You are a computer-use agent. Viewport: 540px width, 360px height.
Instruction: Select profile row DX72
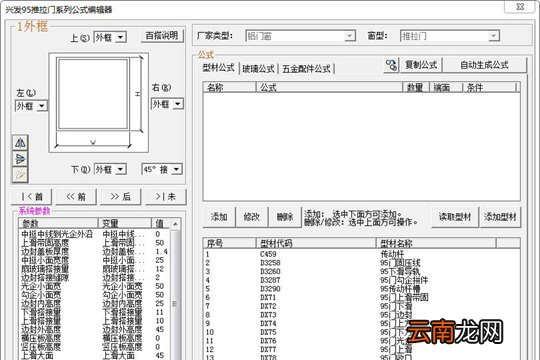(361, 306)
